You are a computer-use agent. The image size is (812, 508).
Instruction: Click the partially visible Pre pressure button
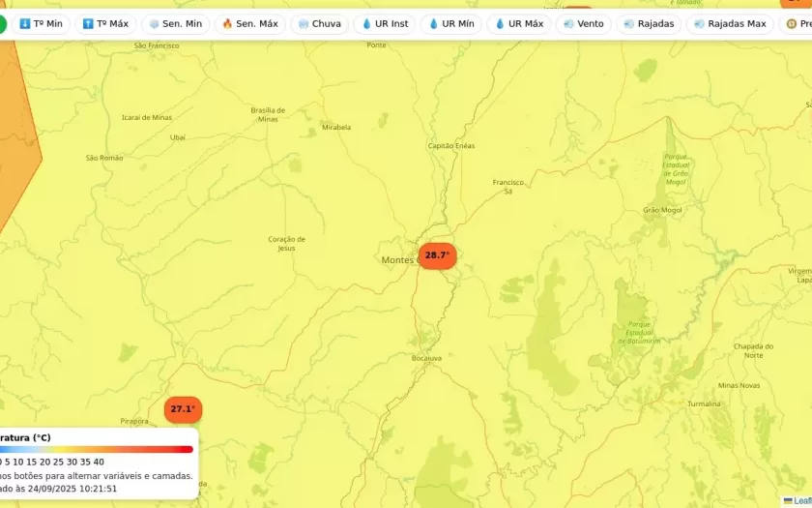(x=798, y=23)
